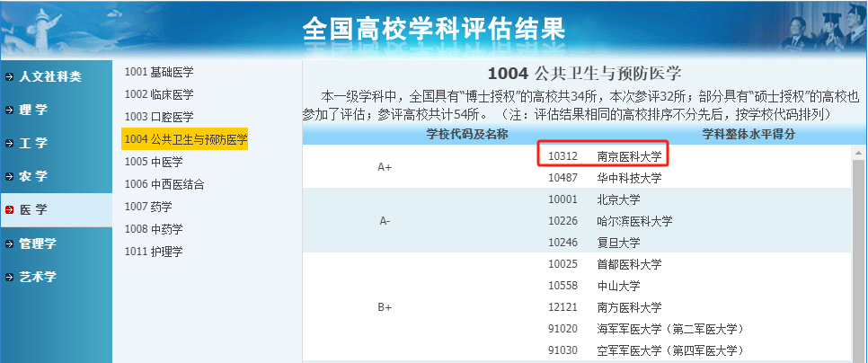868x363 pixels.
Task: Click the A+ grade cell
Action: point(385,168)
